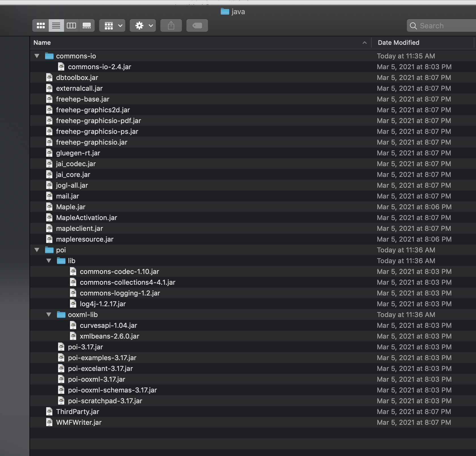Select curvesapi-1.04.jar file name
The height and width of the screenshot is (456, 476).
(109, 325)
